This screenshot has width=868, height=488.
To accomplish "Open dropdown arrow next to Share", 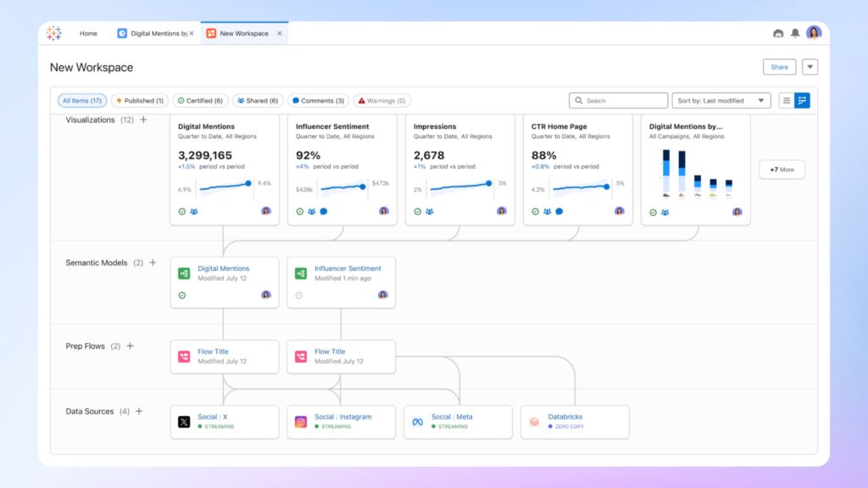I will (x=810, y=67).
